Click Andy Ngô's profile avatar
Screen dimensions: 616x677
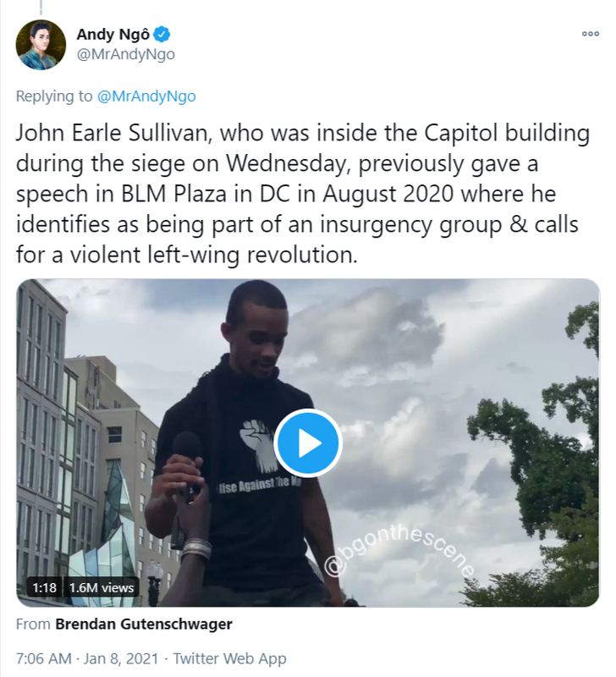pyautogui.click(x=41, y=45)
